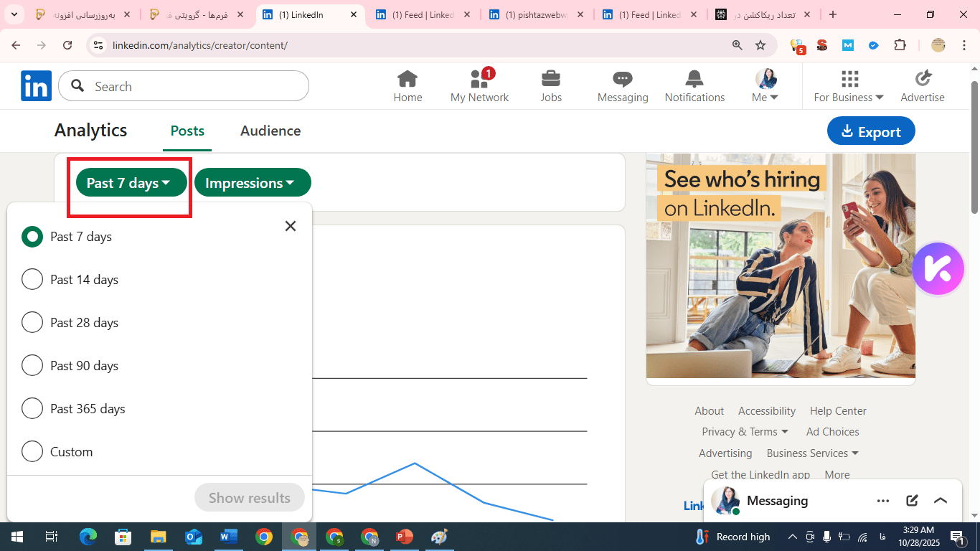The image size is (980, 551).
Task: Switch to the Audience tab
Action: (270, 131)
